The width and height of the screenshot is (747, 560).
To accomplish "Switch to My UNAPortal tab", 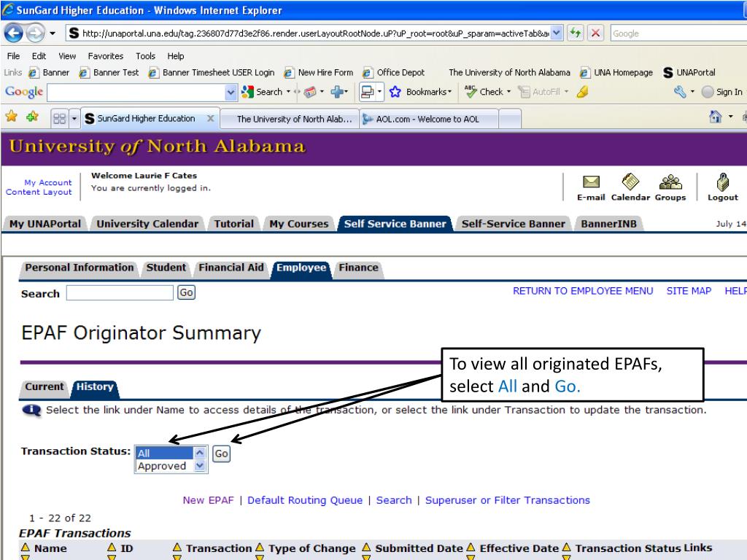I will pos(45,224).
